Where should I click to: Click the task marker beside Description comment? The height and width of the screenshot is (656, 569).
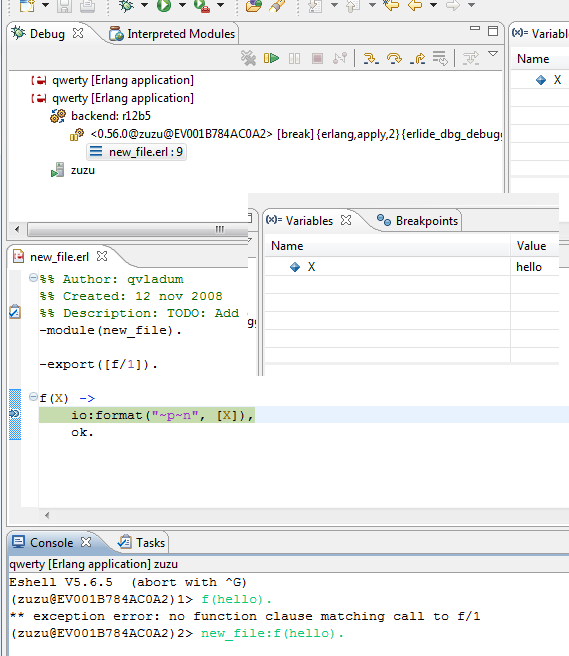15,312
